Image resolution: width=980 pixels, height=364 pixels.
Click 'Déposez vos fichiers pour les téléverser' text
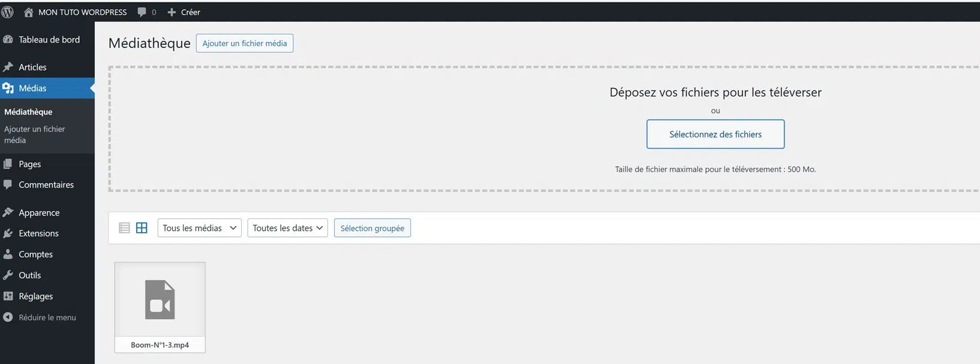pyautogui.click(x=716, y=92)
